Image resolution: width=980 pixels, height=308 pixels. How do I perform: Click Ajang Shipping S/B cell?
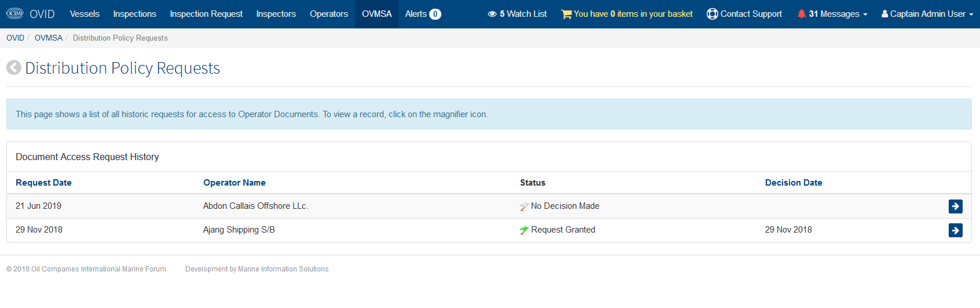239,230
